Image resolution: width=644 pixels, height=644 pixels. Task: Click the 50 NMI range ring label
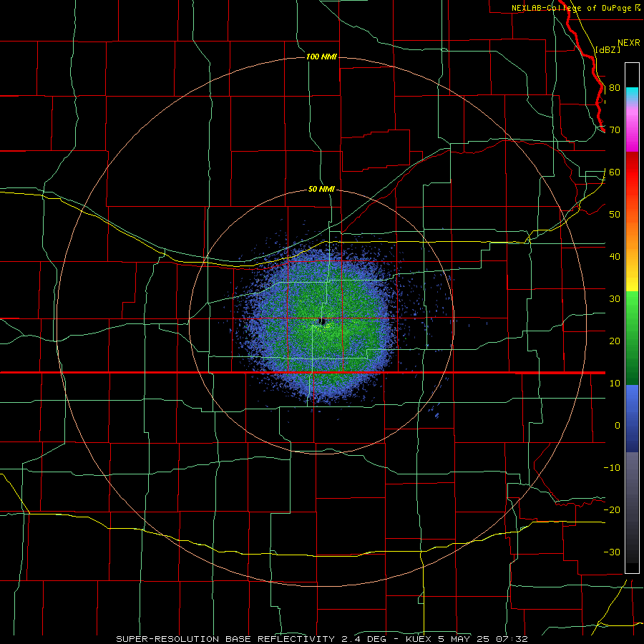point(321,190)
